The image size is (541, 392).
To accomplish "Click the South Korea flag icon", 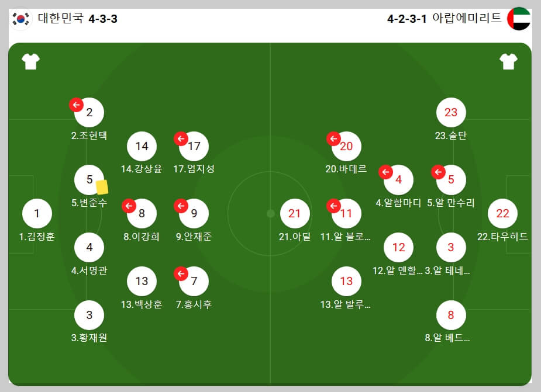I will 19,17.
